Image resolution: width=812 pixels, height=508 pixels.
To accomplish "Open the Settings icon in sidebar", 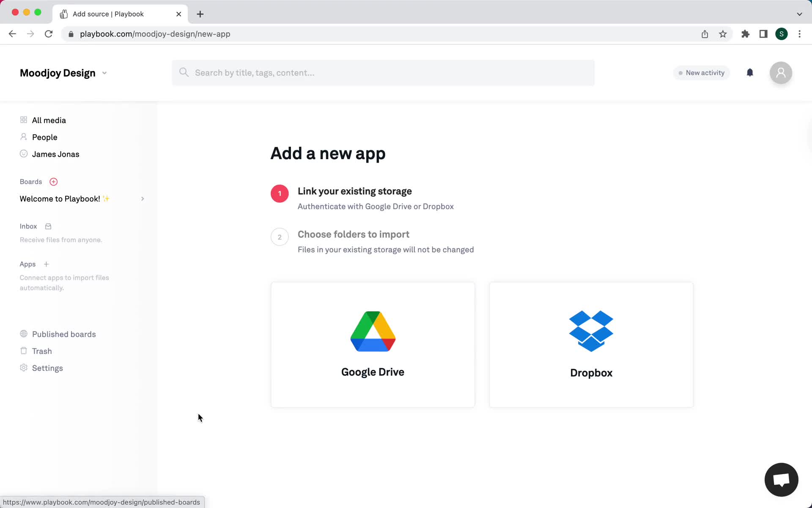I will pos(23,367).
